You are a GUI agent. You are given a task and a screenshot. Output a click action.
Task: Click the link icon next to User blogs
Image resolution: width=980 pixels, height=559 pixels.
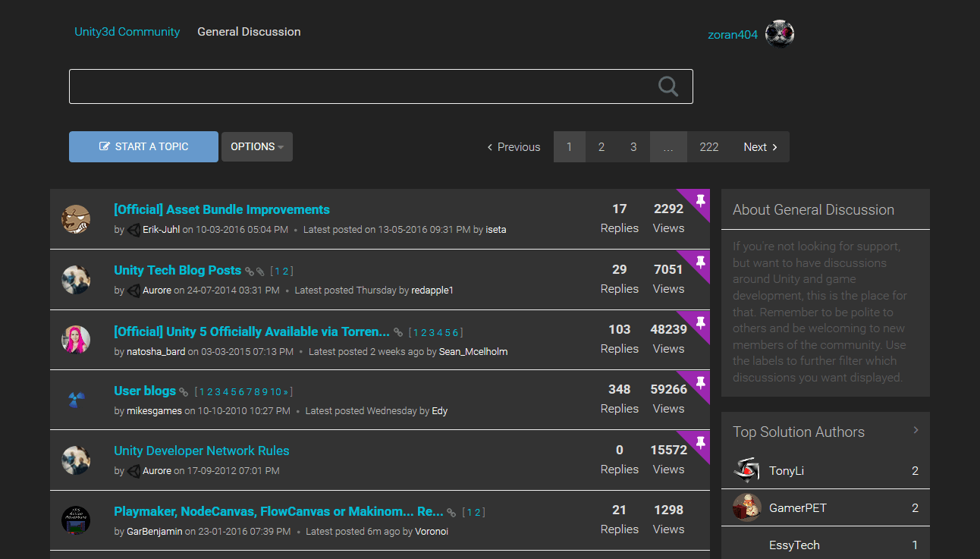[183, 391]
